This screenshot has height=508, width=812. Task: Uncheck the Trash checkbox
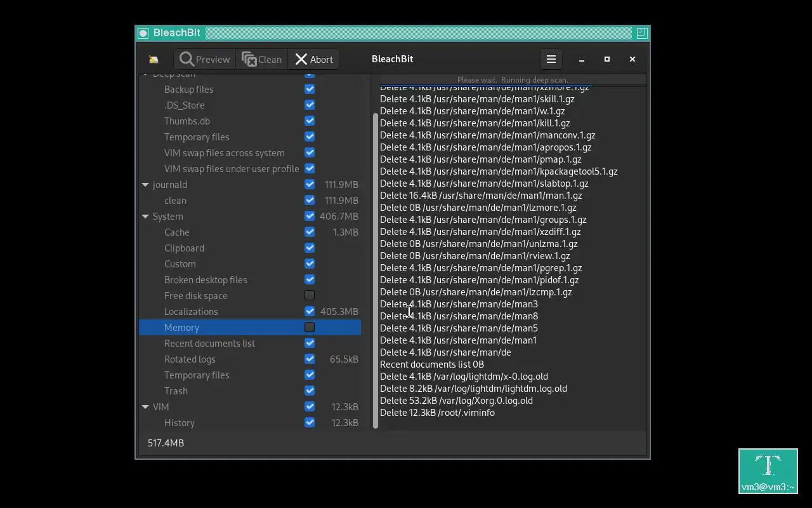click(310, 391)
